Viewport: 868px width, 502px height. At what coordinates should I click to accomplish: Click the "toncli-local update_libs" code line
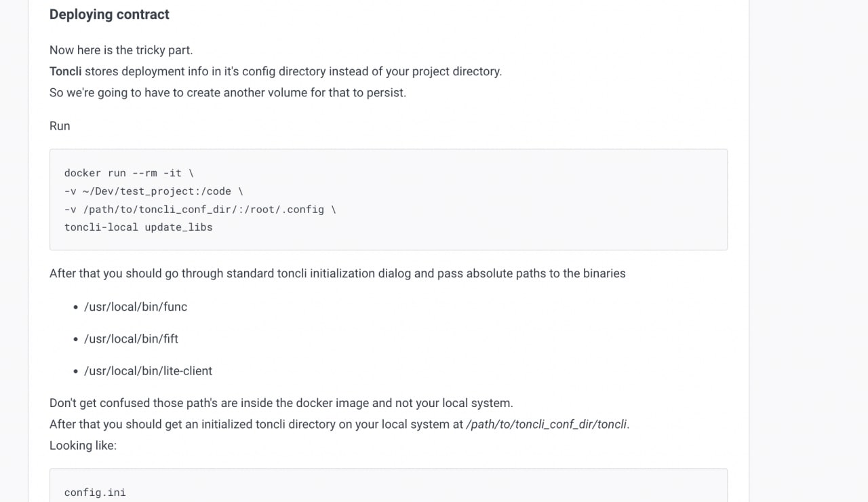tap(138, 227)
